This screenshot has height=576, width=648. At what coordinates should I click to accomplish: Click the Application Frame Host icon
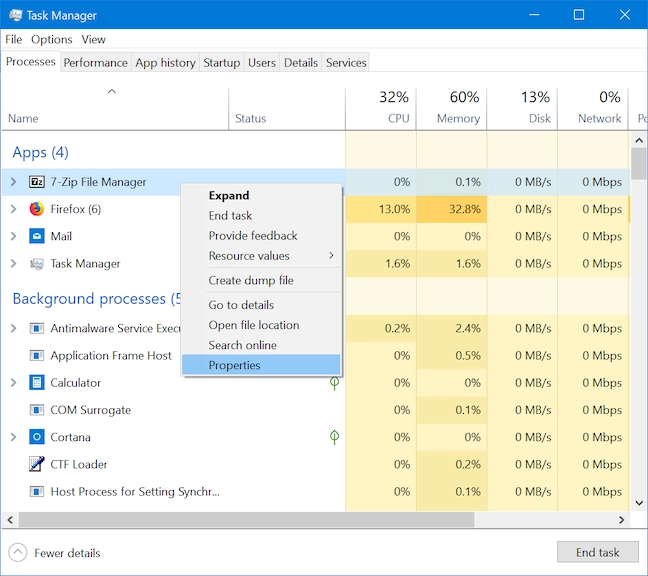click(x=37, y=356)
